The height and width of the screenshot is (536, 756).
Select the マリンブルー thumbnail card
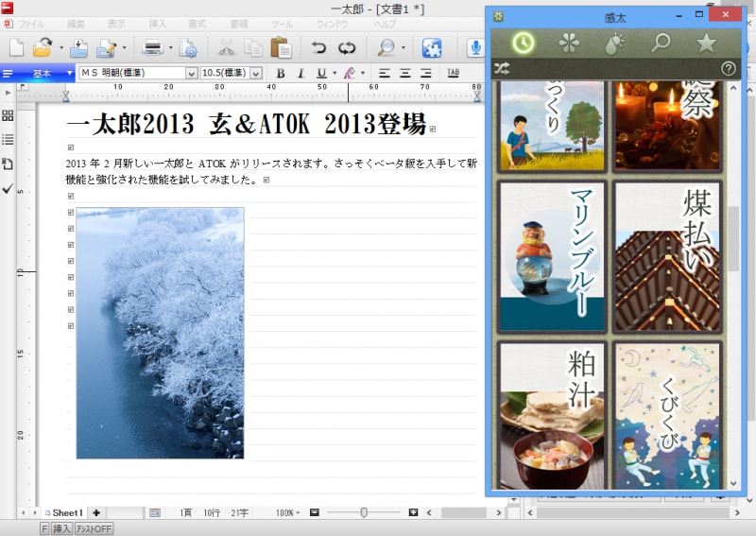tap(553, 256)
